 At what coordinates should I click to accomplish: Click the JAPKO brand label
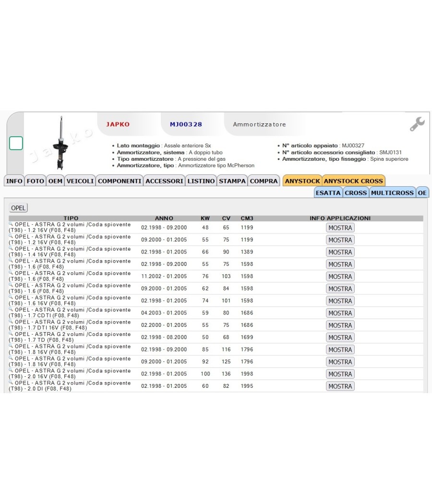click(x=118, y=124)
